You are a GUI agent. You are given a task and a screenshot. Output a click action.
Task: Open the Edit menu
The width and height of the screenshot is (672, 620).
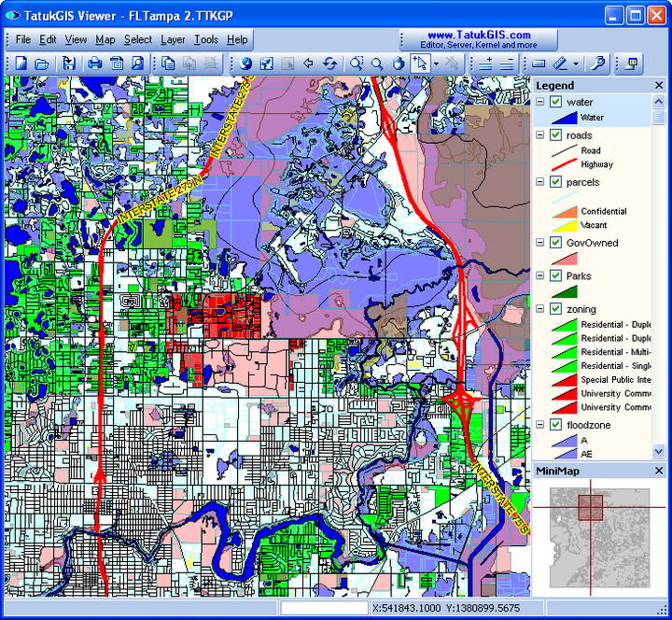tap(48, 39)
